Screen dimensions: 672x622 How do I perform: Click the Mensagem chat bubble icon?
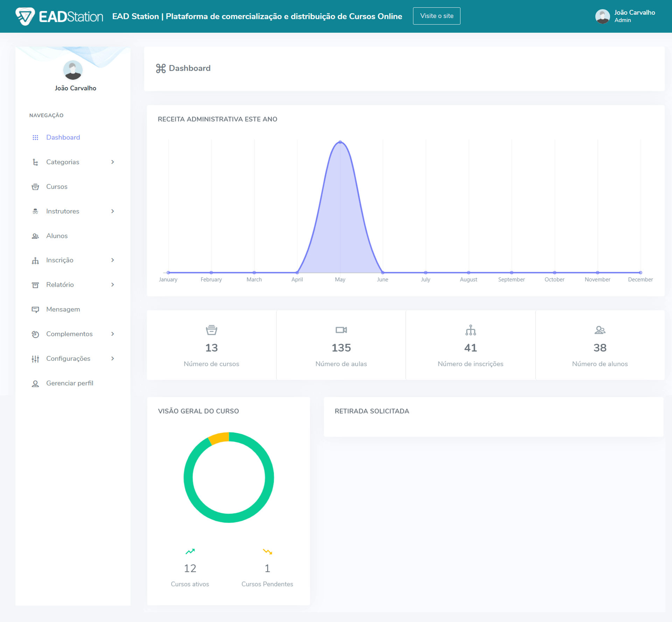(35, 309)
